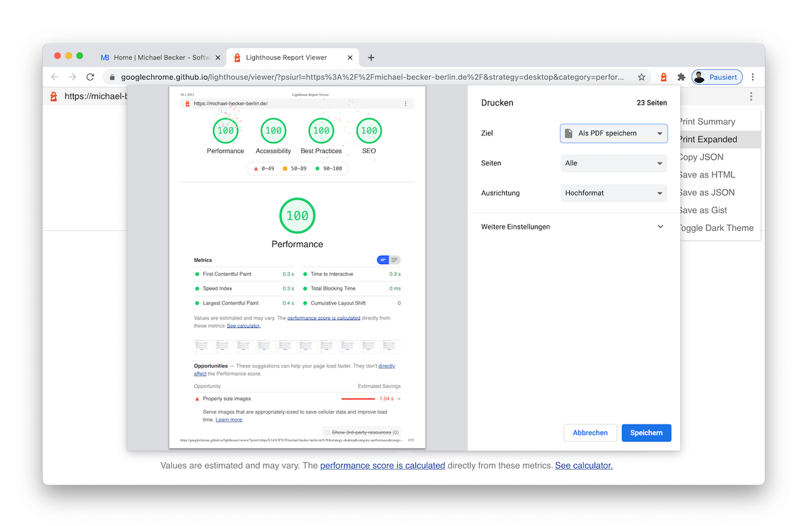This screenshot has height=526, width=812.
Task: Choose Save as JSON menu entry
Action: 720,192
